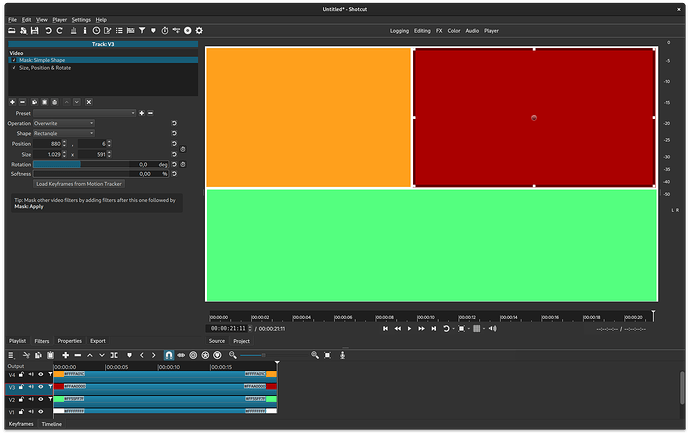Switch to the Color layout button
This screenshot has width=690, height=435.
click(x=454, y=31)
